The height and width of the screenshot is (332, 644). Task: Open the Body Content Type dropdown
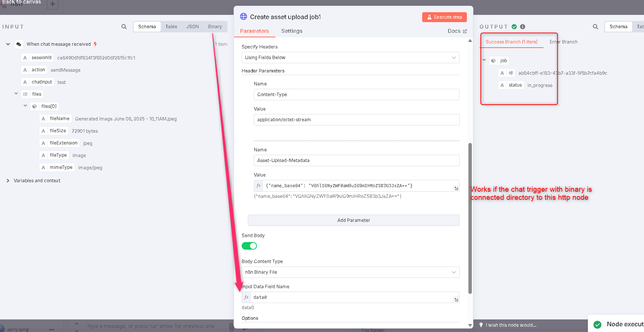pos(350,272)
